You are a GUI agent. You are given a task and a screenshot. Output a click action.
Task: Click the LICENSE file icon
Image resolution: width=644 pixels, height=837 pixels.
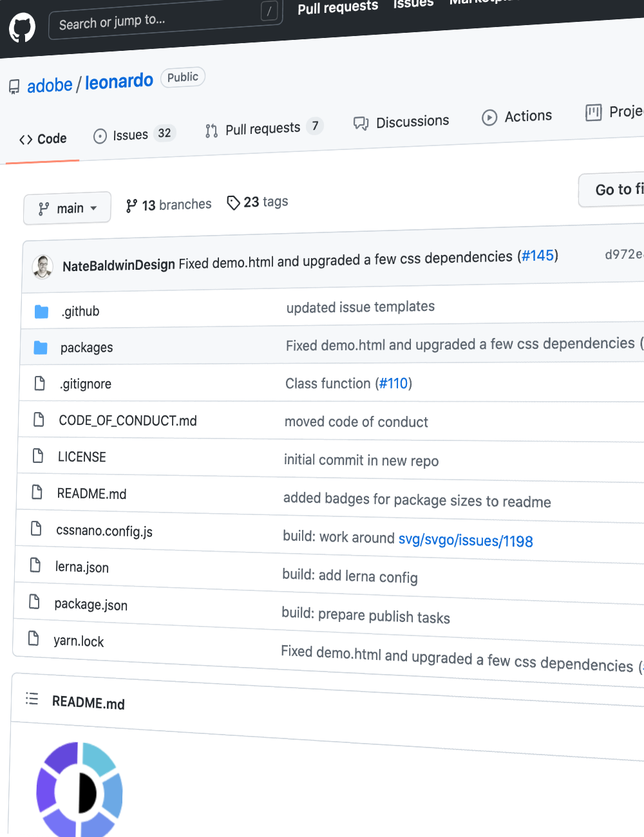coord(38,456)
